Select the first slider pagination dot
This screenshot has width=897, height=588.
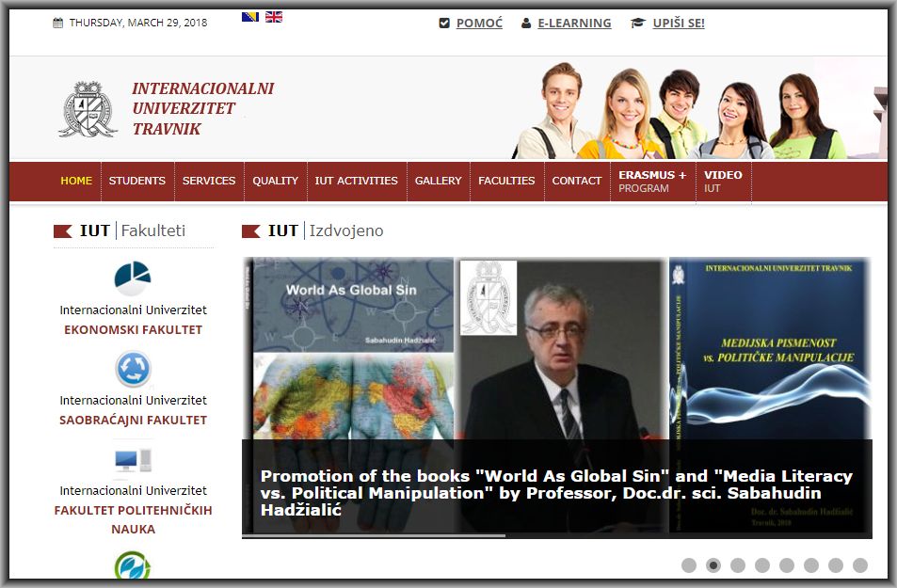click(x=689, y=565)
